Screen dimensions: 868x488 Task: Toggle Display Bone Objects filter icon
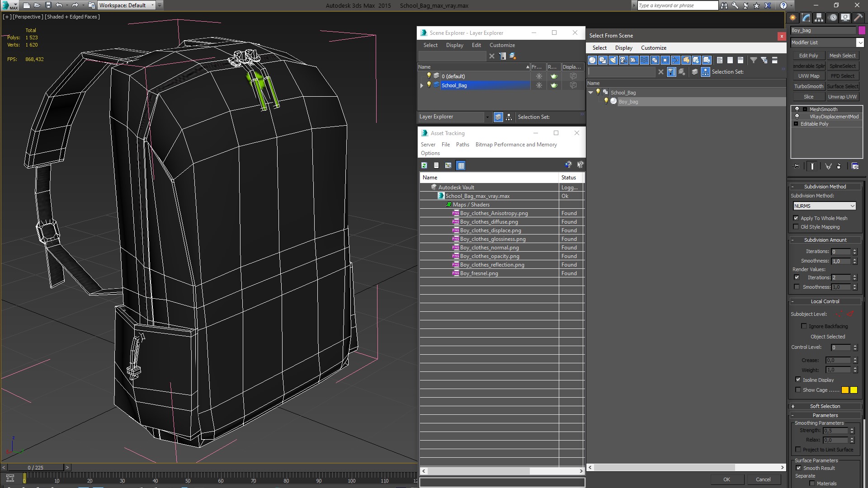tap(675, 60)
